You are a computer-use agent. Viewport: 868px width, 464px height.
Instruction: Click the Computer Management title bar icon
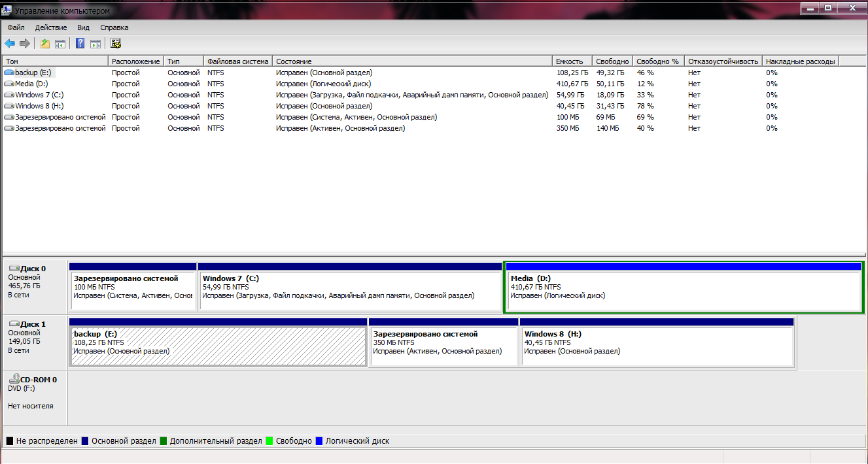8,11
